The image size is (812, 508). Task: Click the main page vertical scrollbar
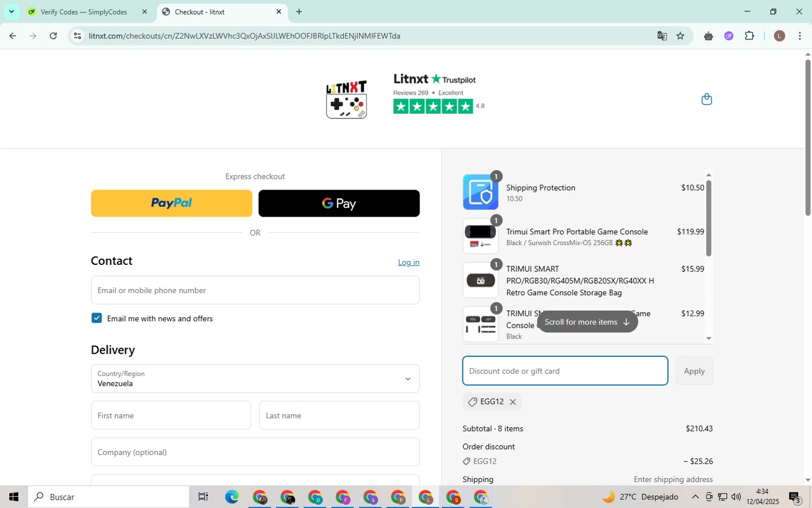[x=808, y=138]
